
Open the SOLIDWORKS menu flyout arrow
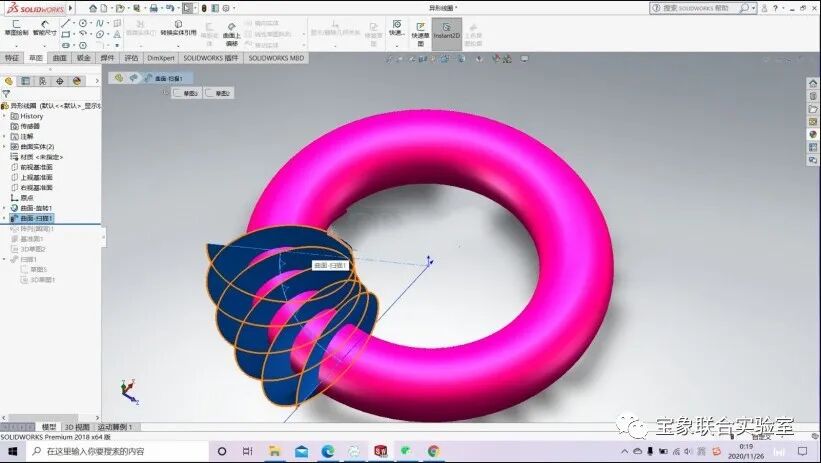pos(70,8)
